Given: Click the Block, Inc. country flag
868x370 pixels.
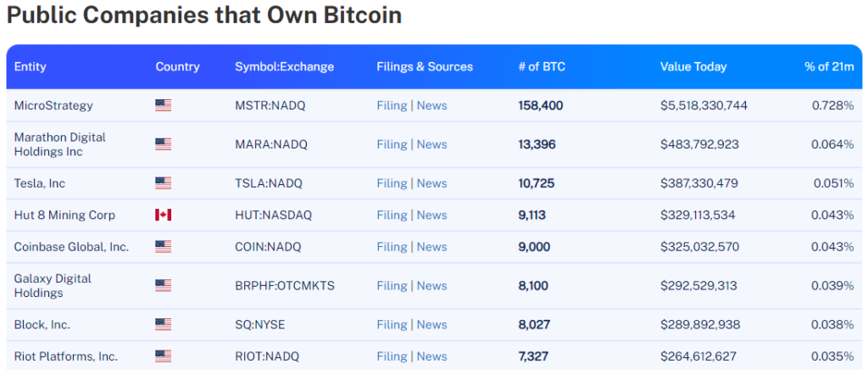Looking at the screenshot, I should click(163, 325).
